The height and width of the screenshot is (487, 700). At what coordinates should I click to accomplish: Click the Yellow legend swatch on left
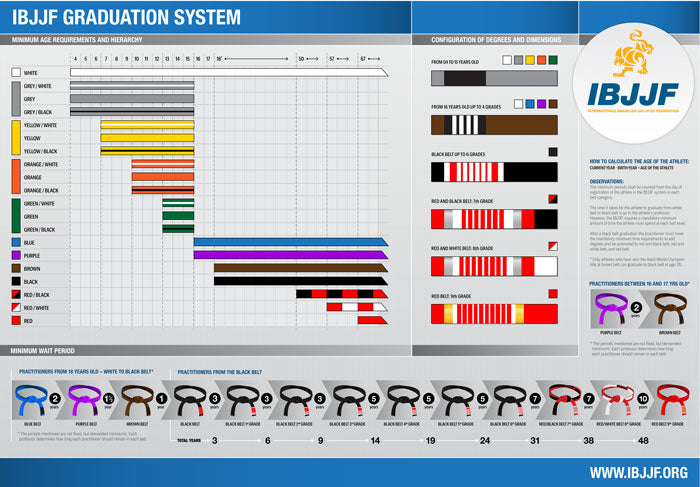[x=16, y=138]
